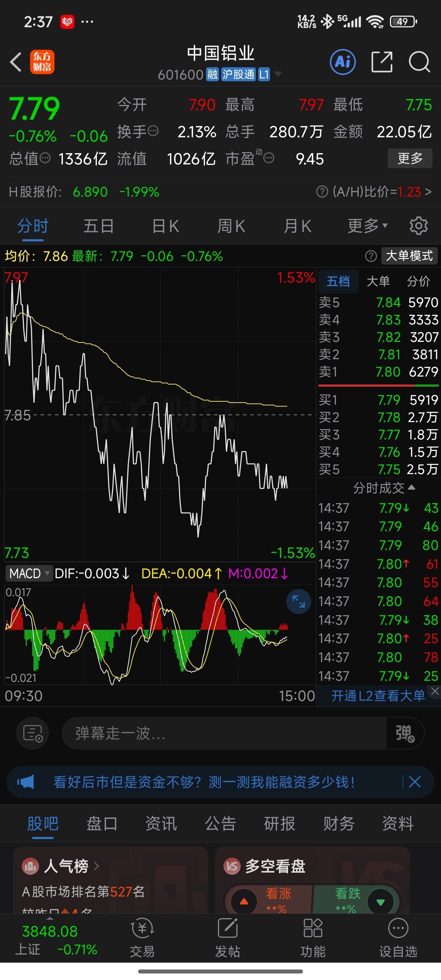Viewport: 441px width, 980px height.
Task: Tap the help icon beside 大单模式
Action: click(371, 256)
